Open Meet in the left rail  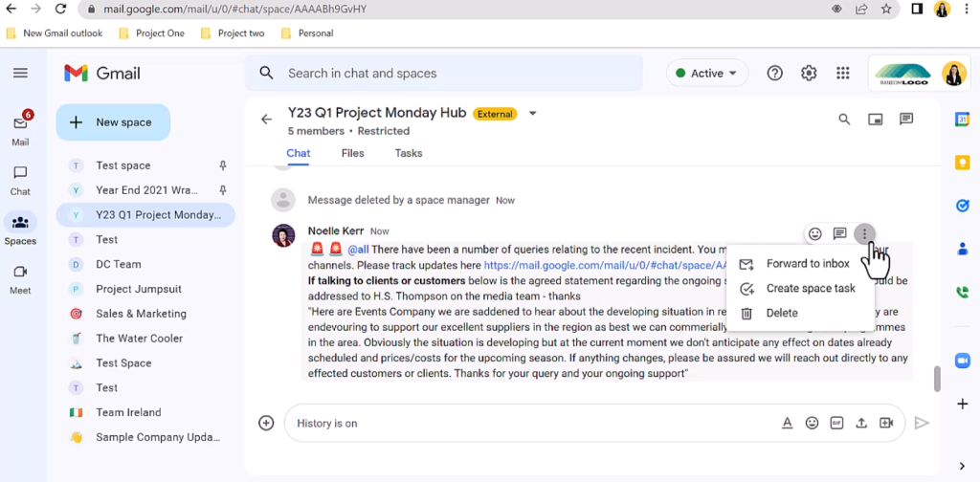[20, 278]
